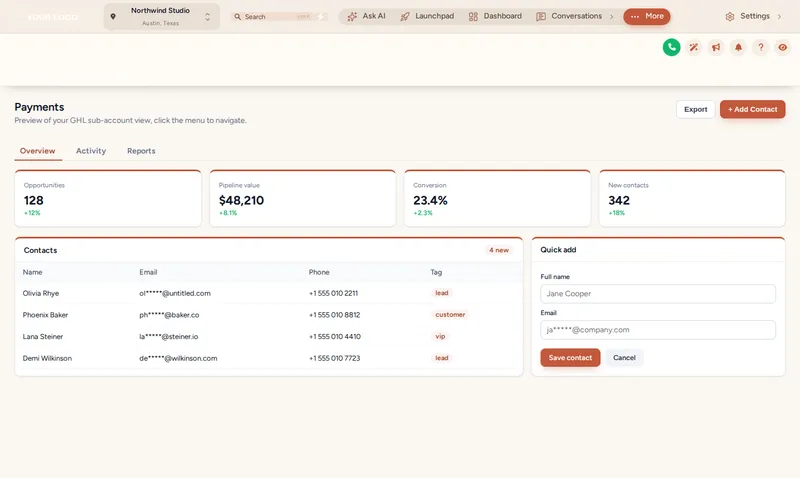Click the customer tag on Phoenix Baker's row

450,315
